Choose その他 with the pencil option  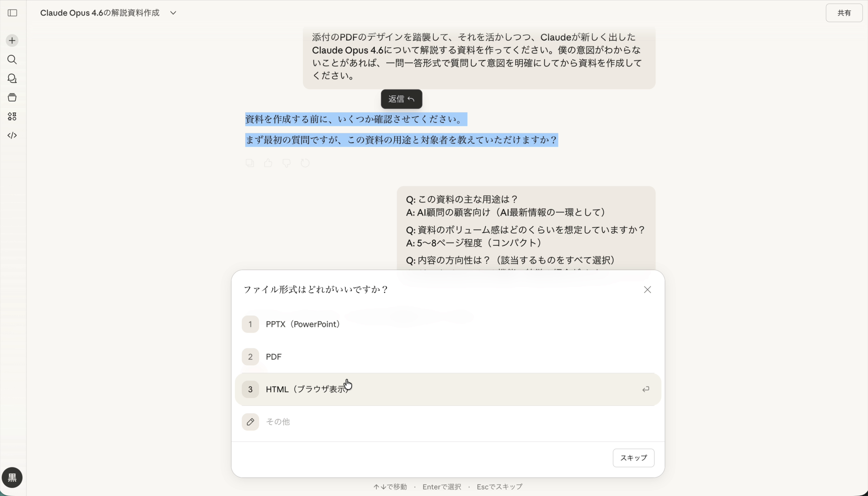[x=278, y=422]
